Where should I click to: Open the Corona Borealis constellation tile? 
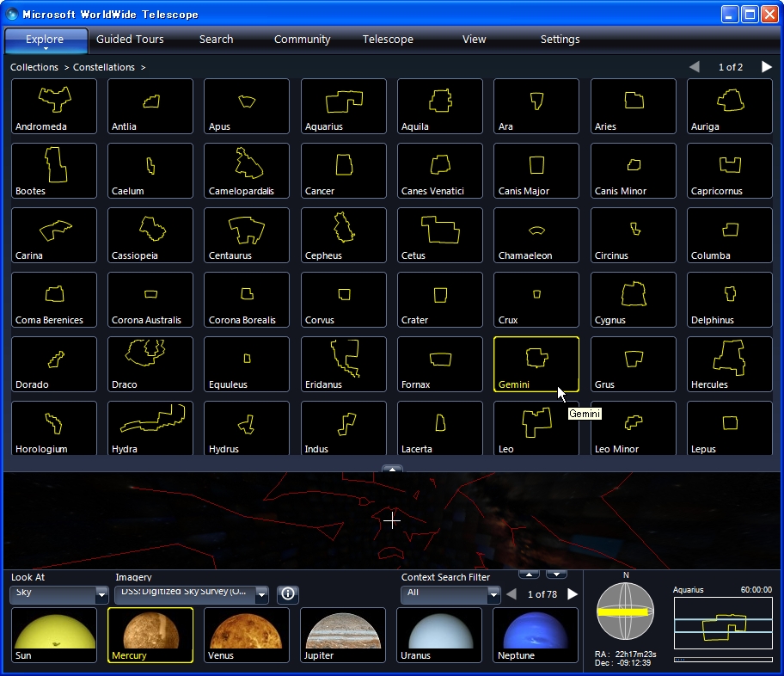click(247, 299)
